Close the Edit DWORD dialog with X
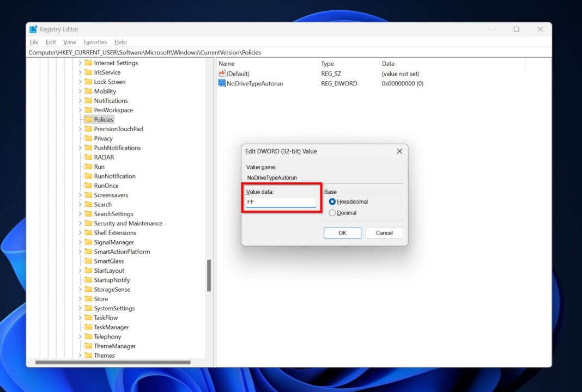 (x=399, y=151)
